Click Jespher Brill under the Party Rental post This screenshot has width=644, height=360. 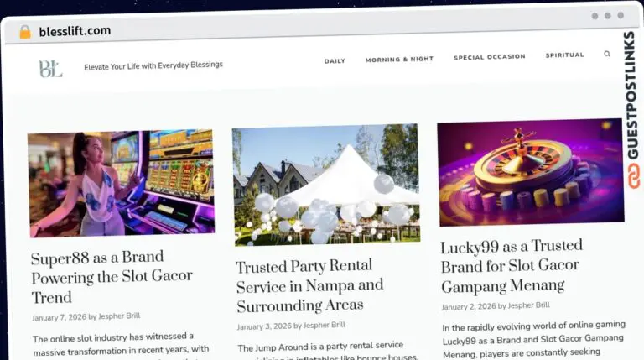pos(324,325)
